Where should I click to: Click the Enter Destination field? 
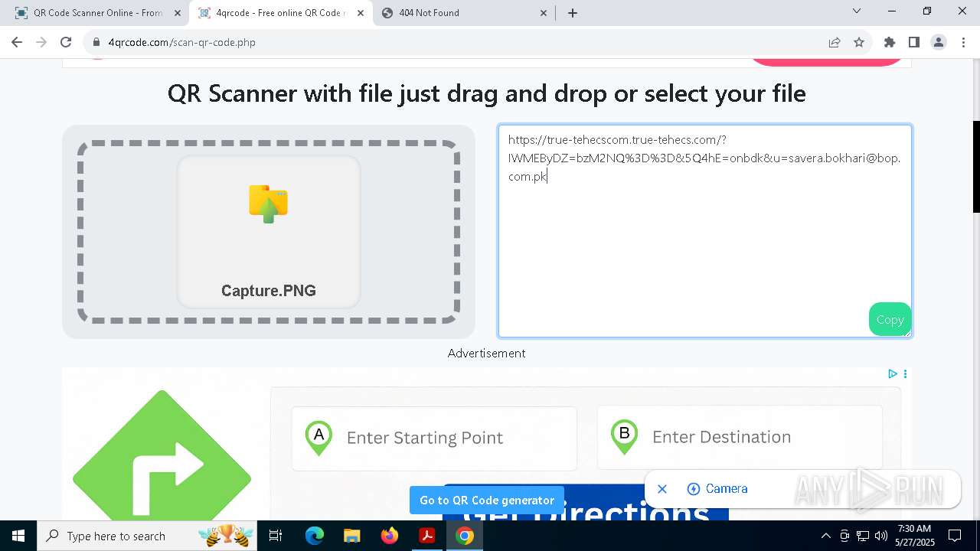click(x=740, y=437)
